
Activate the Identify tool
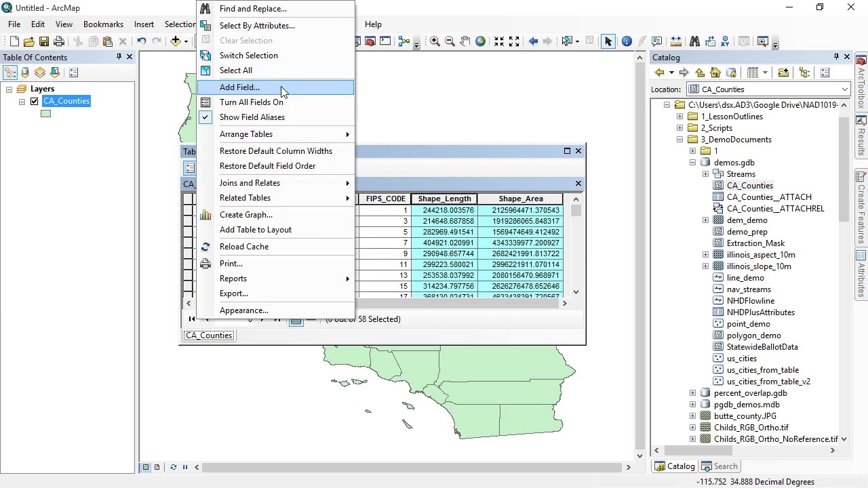(627, 41)
